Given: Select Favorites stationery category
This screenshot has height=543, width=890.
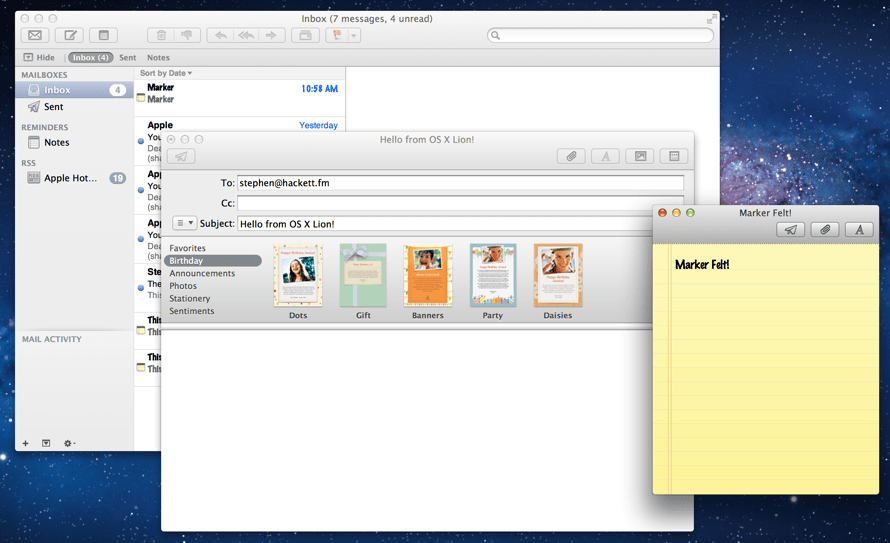Looking at the screenshot, I should click(x=187, y=248).
